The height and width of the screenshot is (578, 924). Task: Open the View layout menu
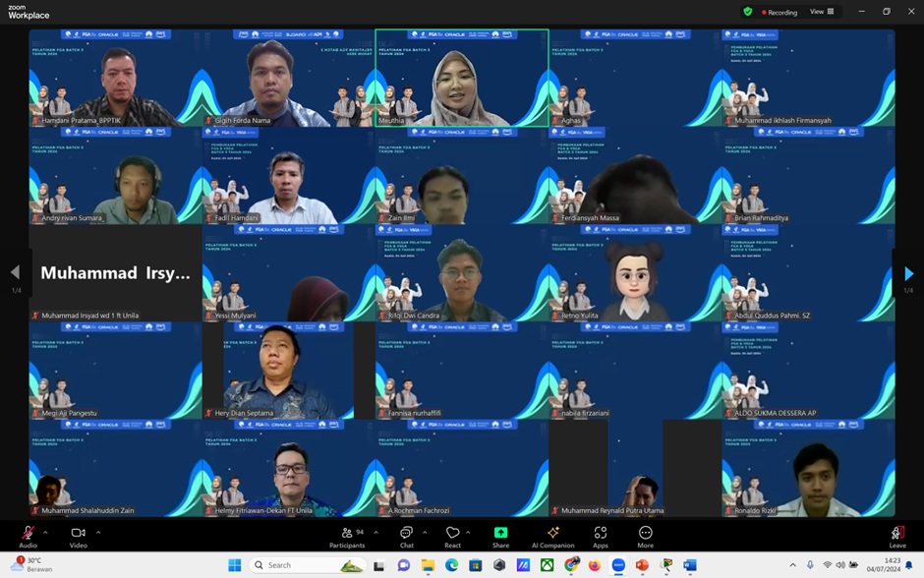coord(822,12)
